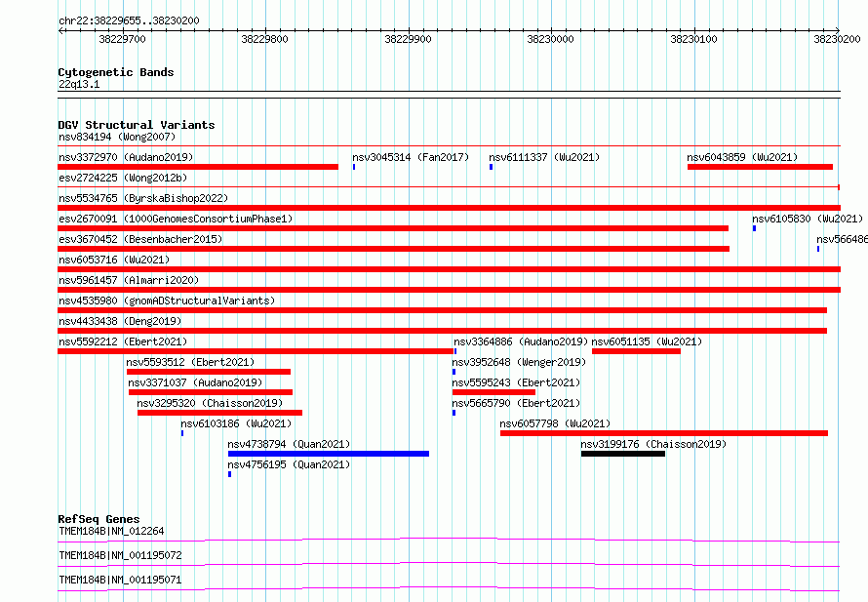The height and width of the screenshot is (602, 868).
Task: Select the 22q13.1 cytogenetic band label
Action: coord(79,84)
